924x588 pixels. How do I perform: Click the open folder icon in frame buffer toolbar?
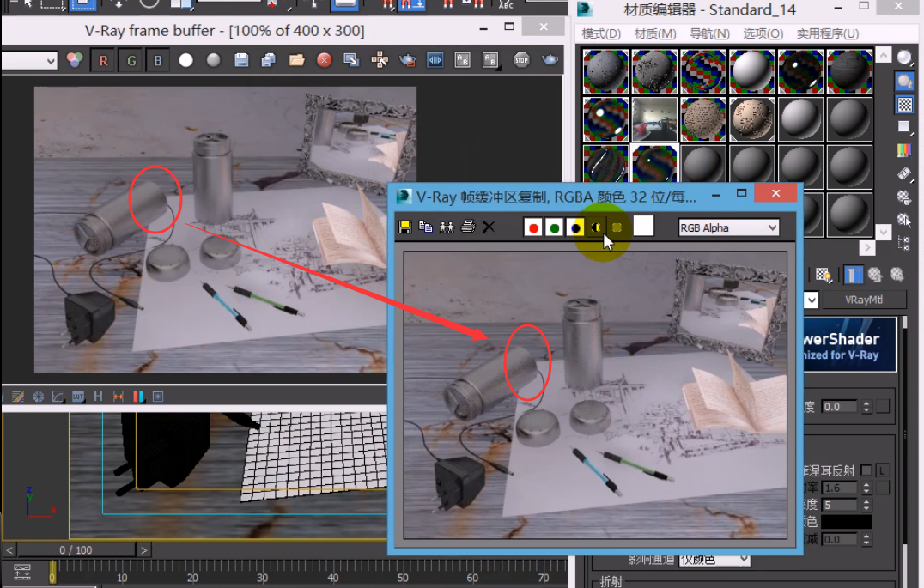296,60
